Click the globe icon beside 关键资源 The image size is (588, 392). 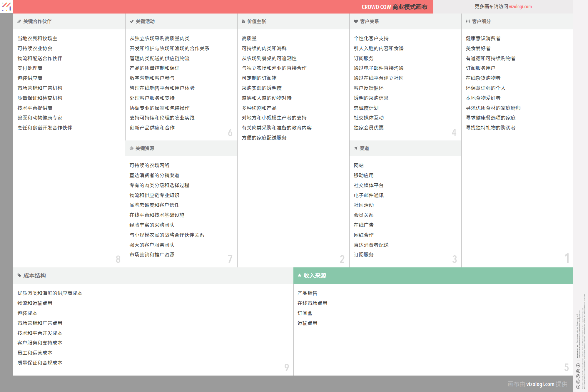pyautogui.click(x=131, y=148)
